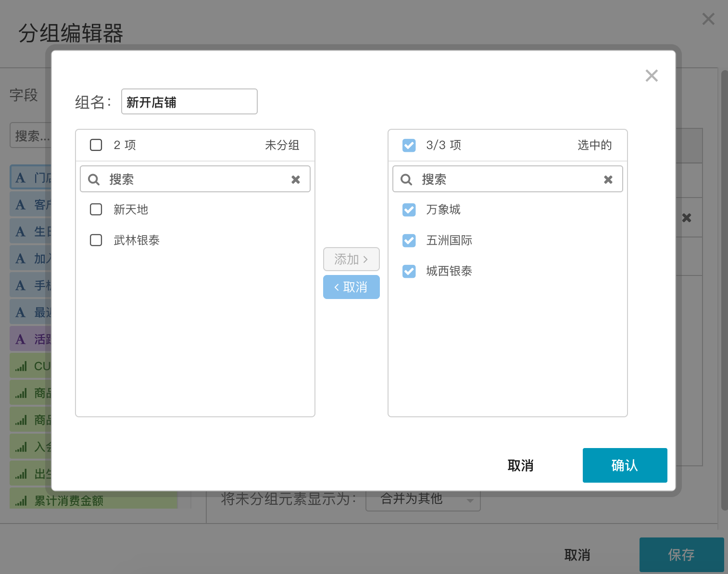Image resolution: width=728 pixels, height=574 pixels.
Task: Close the 分组编辑器 window behind the dialog
Action: click(x=708, y=19)
